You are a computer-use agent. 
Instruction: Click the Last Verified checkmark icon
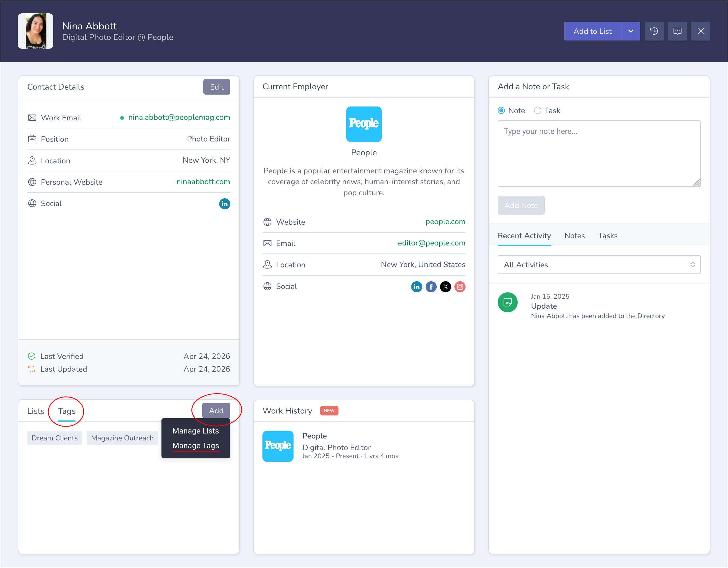pyautogui.click(x=32, y=356)
